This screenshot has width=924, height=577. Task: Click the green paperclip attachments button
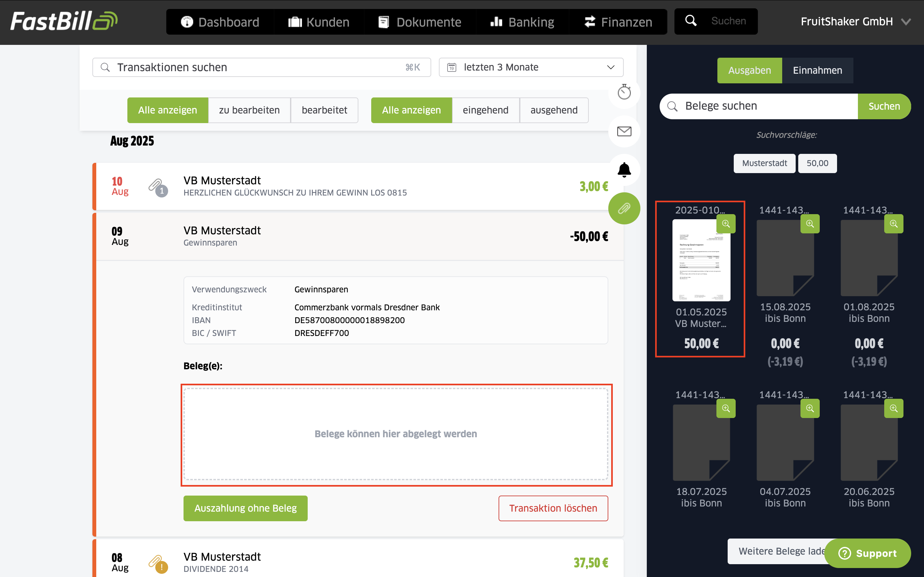click(624, 208)
